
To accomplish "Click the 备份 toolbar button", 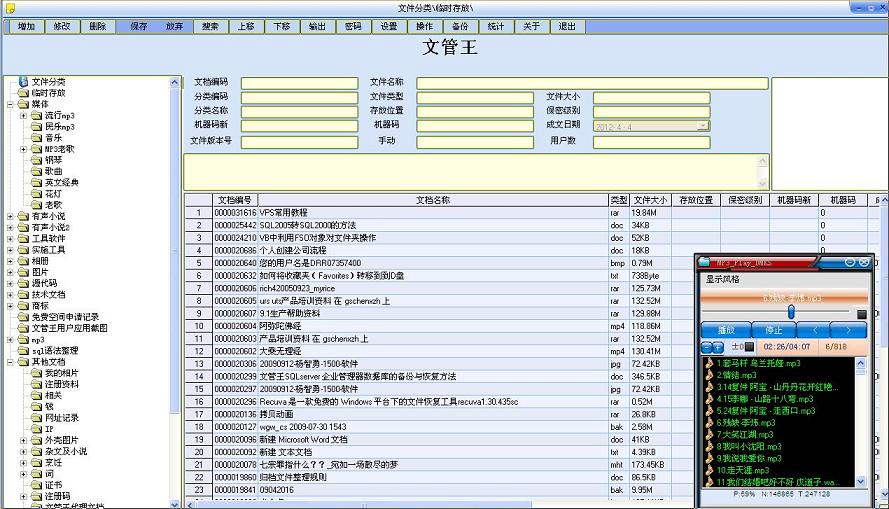I will click(x=460, y=26).
